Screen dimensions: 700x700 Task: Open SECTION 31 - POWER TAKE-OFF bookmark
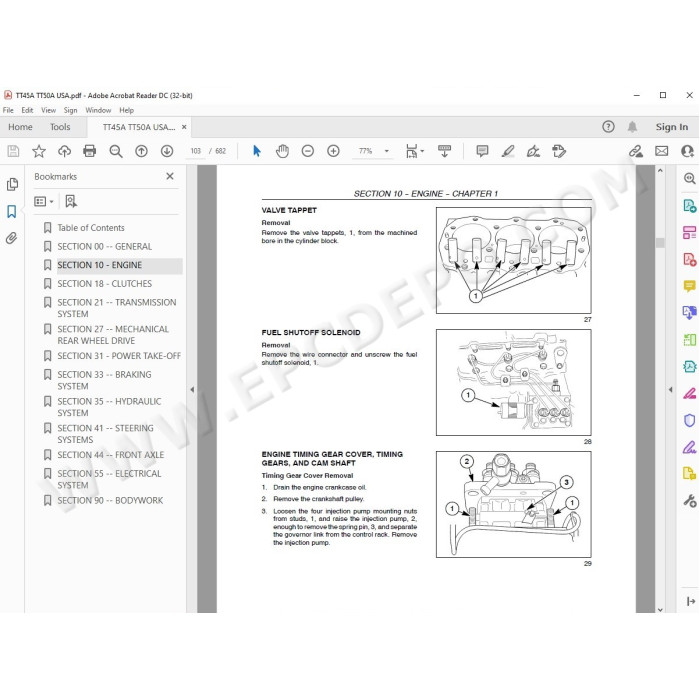tap(119, 356)
